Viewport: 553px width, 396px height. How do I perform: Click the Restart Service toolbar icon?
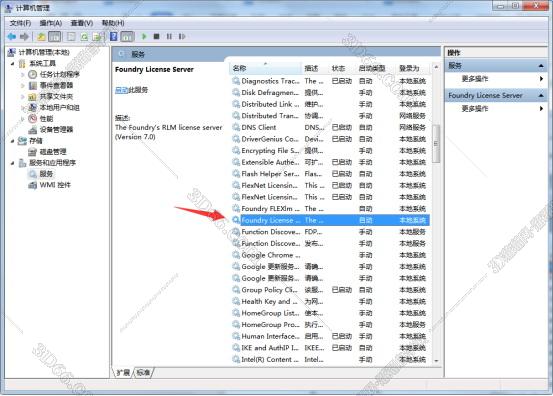pyautogui.click(x=182, y=36)
